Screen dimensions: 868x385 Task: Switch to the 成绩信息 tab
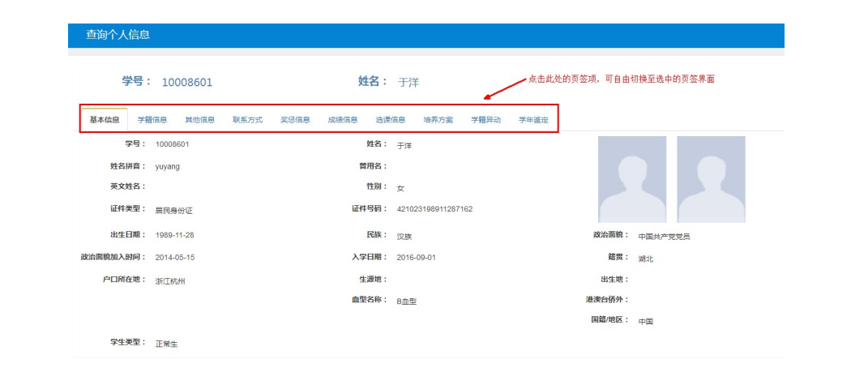pos(343,120)
